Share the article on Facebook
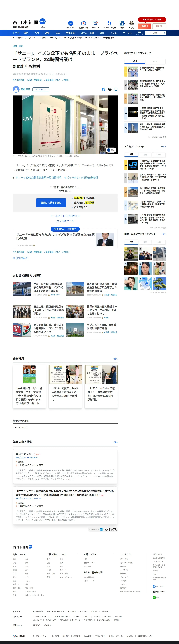Screen dimensions: 179x644 coord(104,89)
